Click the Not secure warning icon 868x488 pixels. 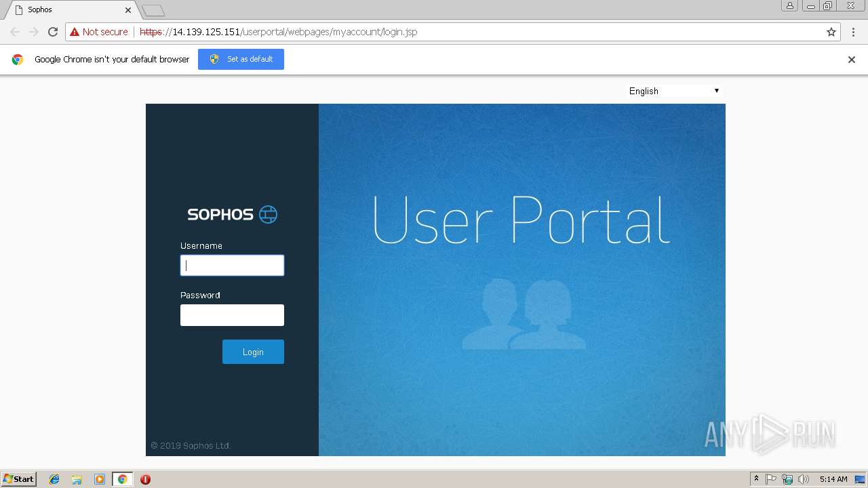(x=75, y=32)
